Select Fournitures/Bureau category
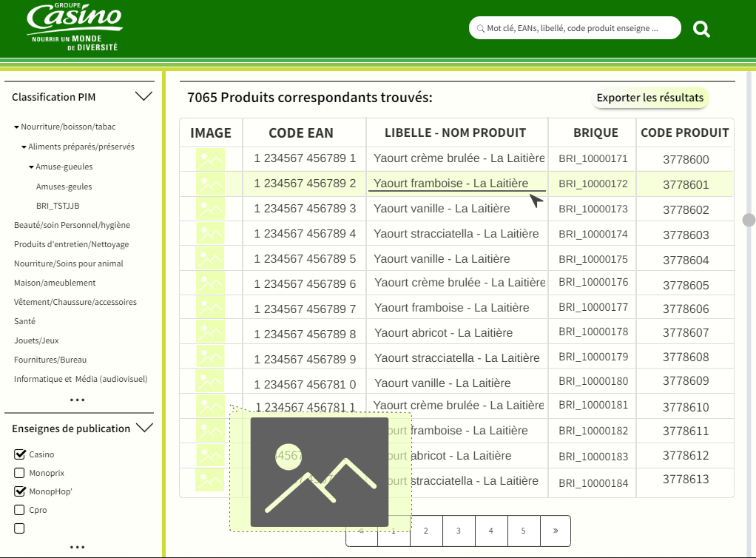 50,360
